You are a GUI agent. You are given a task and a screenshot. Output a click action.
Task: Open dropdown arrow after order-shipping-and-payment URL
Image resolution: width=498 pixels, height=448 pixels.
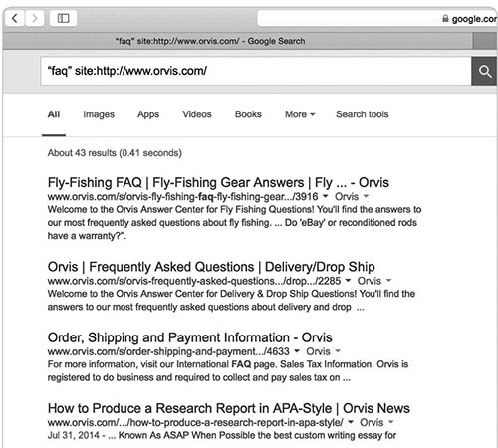(297, 351)
